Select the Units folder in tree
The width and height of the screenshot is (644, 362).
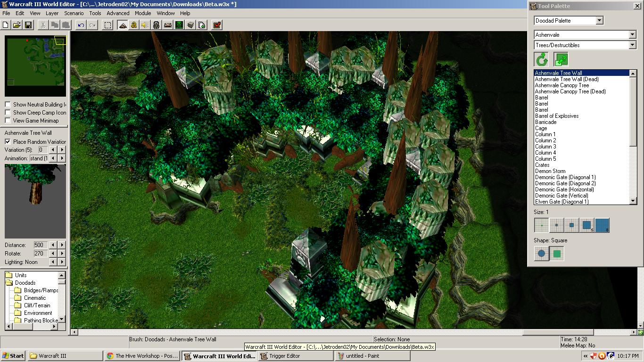coord(21,275)
